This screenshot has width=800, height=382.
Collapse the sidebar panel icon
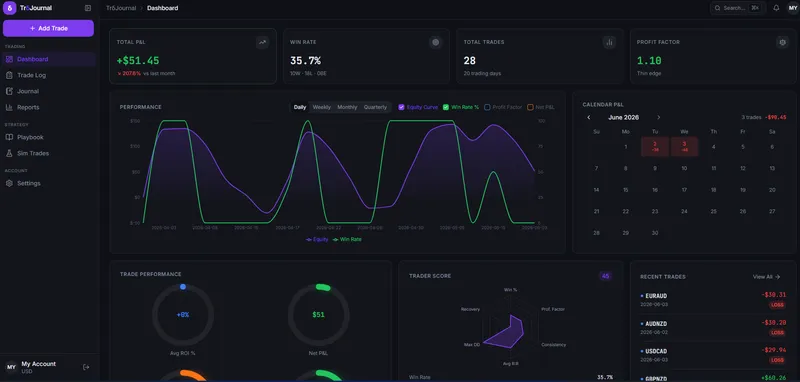(88, 8)
